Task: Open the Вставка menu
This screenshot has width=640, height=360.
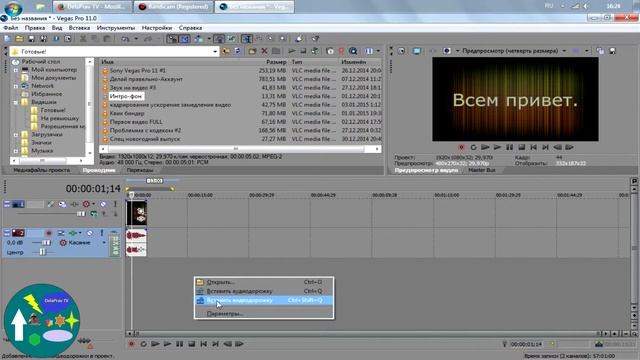Action: click(x=79, y=28)
